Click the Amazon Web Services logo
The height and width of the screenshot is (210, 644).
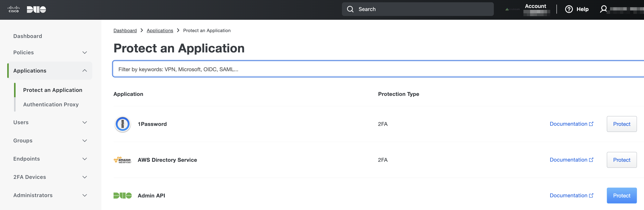click(x=122, y=160)
